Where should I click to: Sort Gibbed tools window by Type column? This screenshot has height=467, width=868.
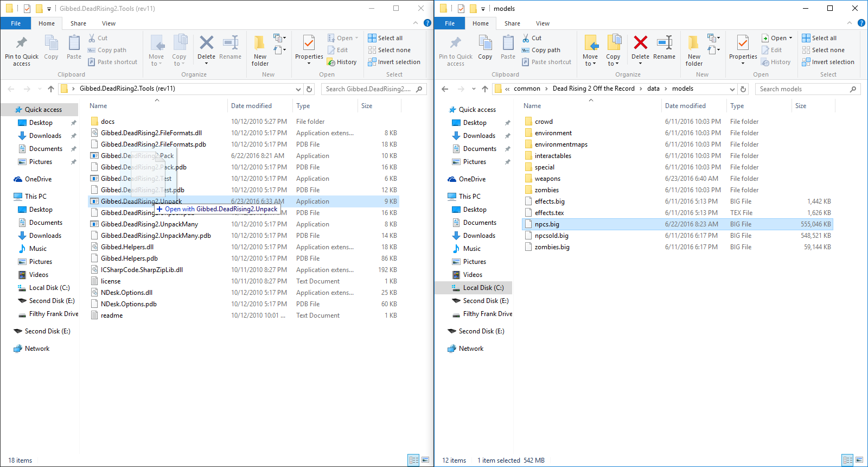pos(325,106)
